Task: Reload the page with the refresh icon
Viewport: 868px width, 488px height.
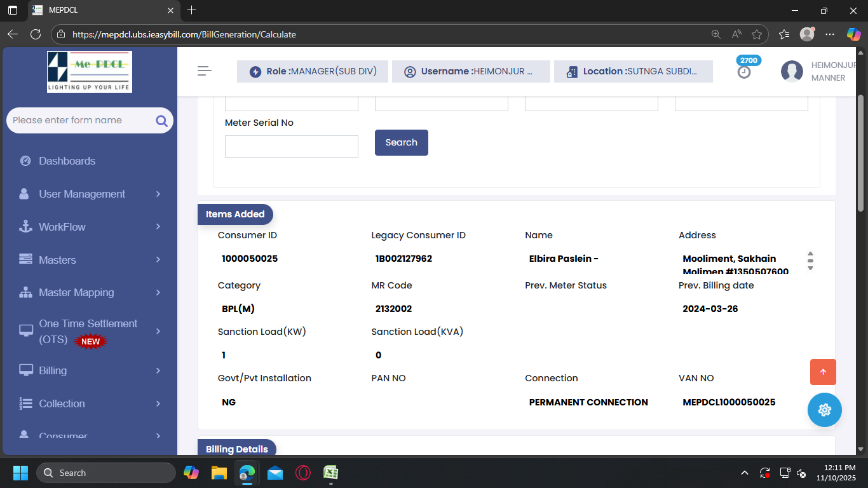Action: 36,34
